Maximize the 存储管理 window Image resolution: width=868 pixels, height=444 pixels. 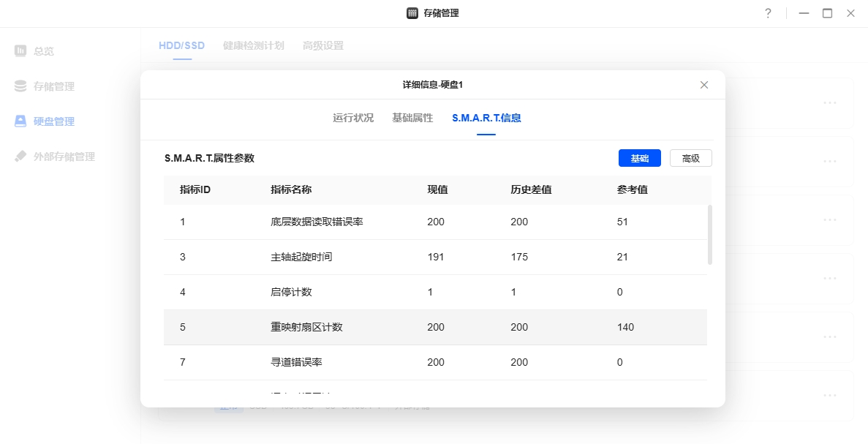coord(827,13)
